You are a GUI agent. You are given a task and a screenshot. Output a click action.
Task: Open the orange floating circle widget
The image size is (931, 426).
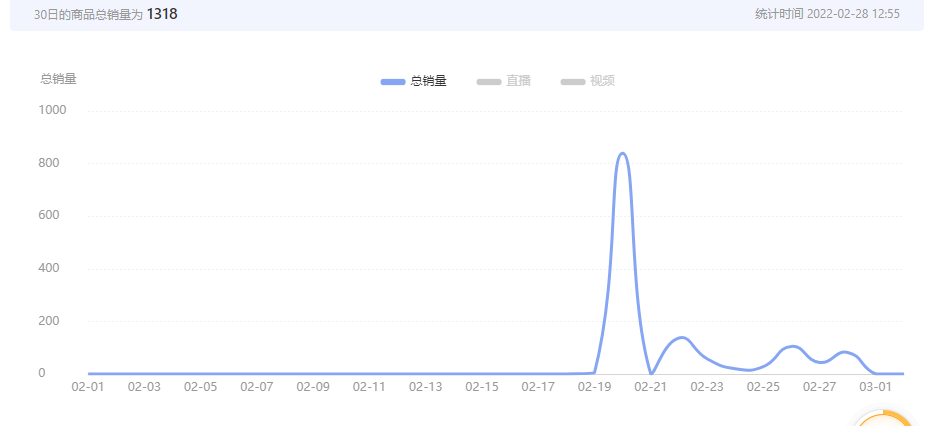[x=883, y=418]
